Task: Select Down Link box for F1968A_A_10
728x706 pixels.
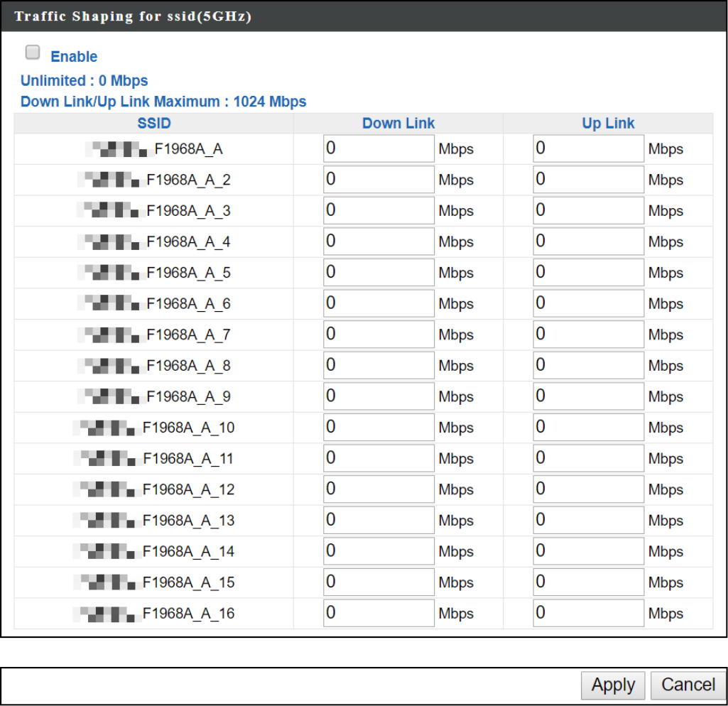Action: coord(379,427)
